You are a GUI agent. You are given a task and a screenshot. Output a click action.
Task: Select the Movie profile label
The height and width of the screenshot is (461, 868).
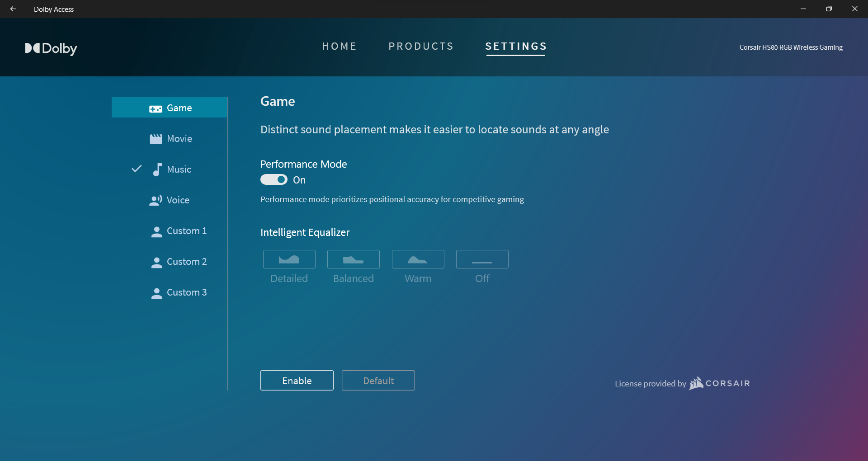coord(179,139)
